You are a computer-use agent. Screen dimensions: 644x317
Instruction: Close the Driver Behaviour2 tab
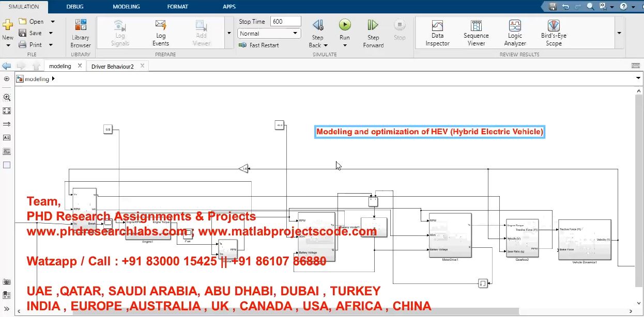tap(142, 66)
